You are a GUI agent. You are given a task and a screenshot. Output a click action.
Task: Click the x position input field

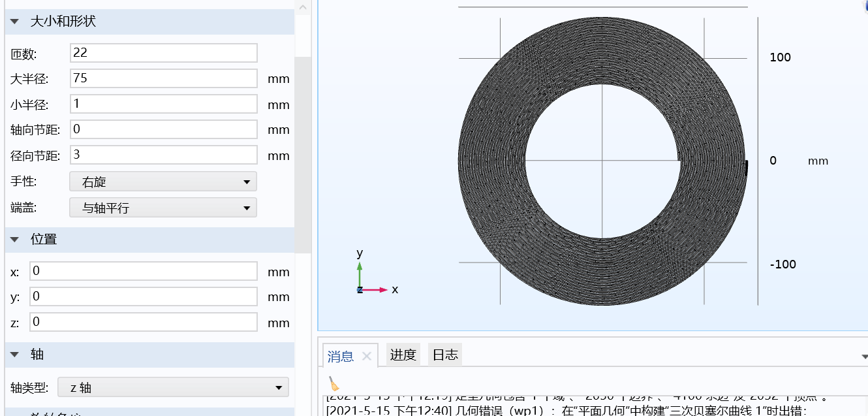coord(143,270)
